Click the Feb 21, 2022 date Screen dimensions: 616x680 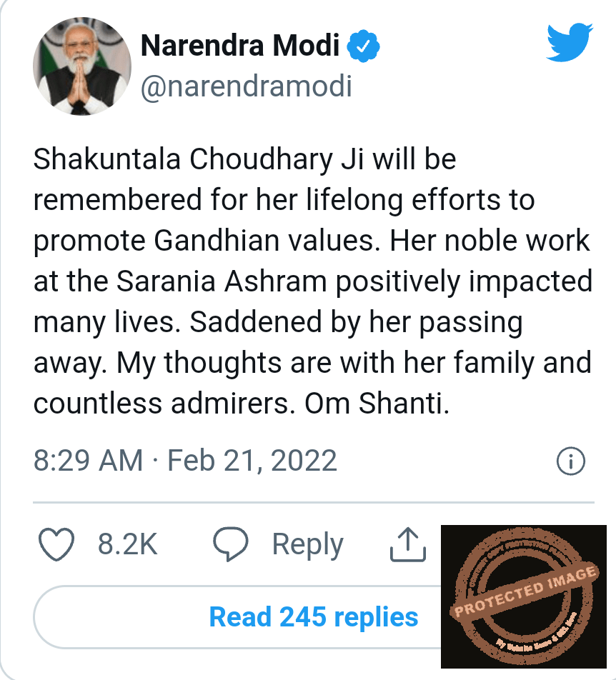tap(252, 460)
